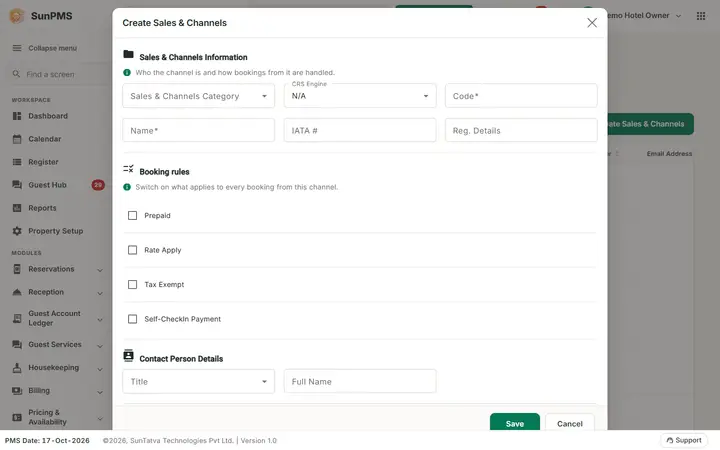720x450 pixels.
Task: Click the Guest Account Ledger icon
Action: click(x=17, y=318)
